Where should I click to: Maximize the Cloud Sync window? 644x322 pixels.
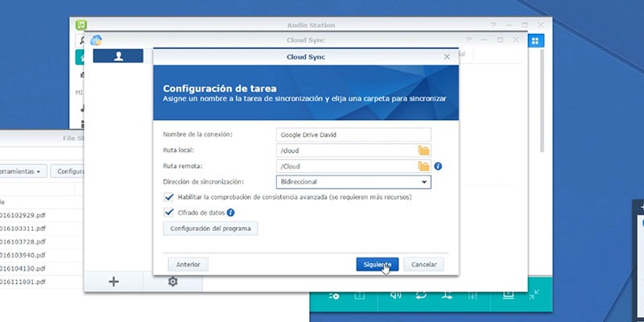click(500, 39)
